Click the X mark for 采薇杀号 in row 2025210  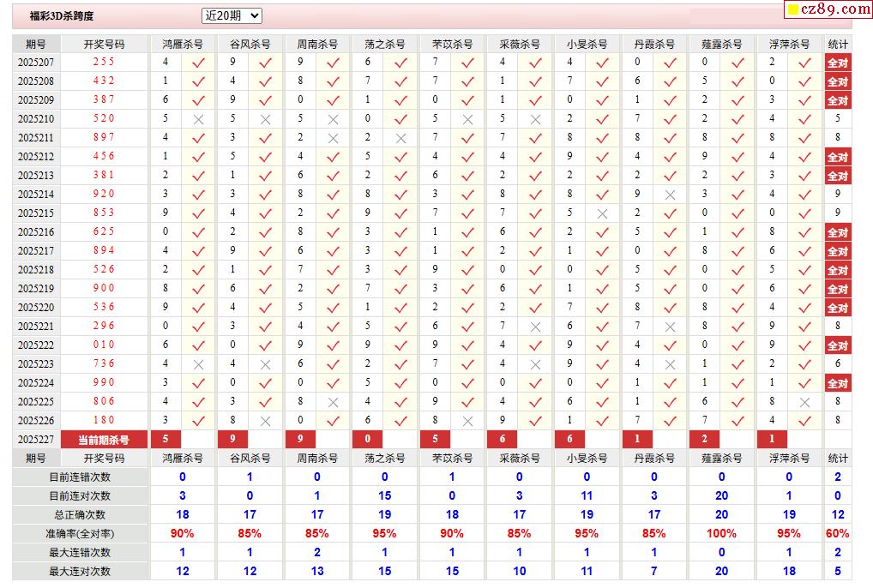click(535, 120)
